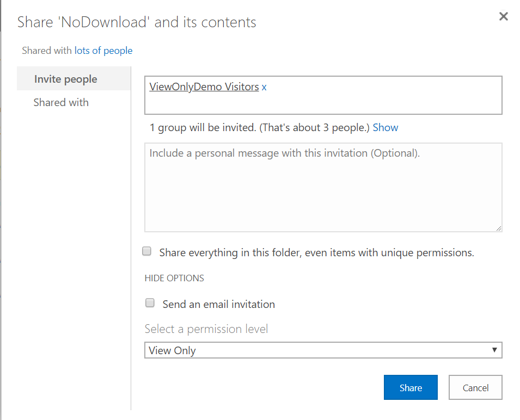Image resolution: width=520 pixels, height=420 pixels.
Task: Click the Share dialog title text
Action: (x=137, y=22)
